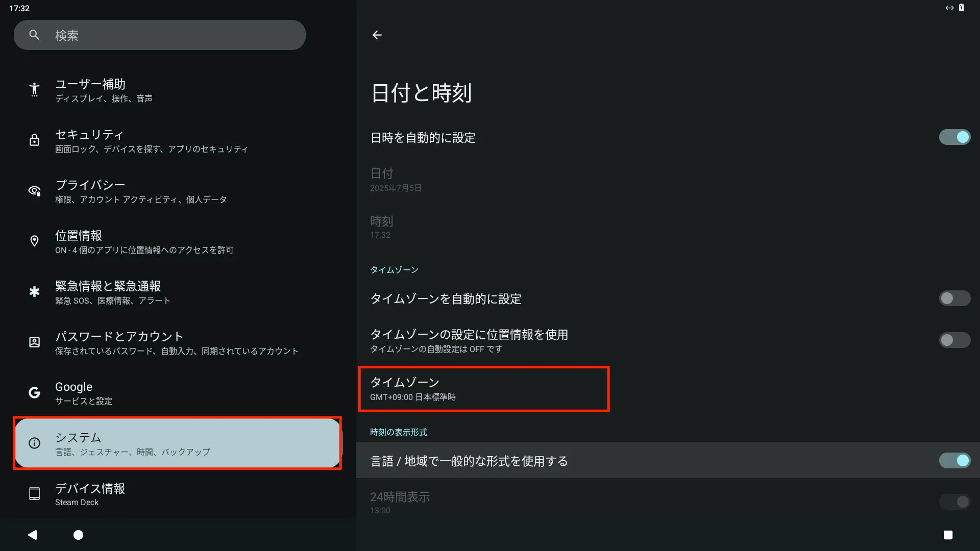Click the 時刻の表示形式 section header
The width and height of the screenshot is (980, 551).
(x=398, y=432)
